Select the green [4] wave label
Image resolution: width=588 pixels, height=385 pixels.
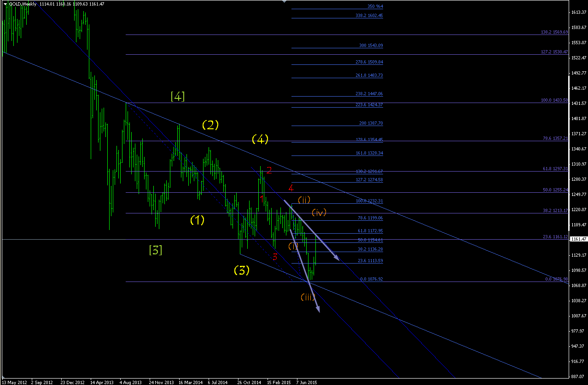178,97
